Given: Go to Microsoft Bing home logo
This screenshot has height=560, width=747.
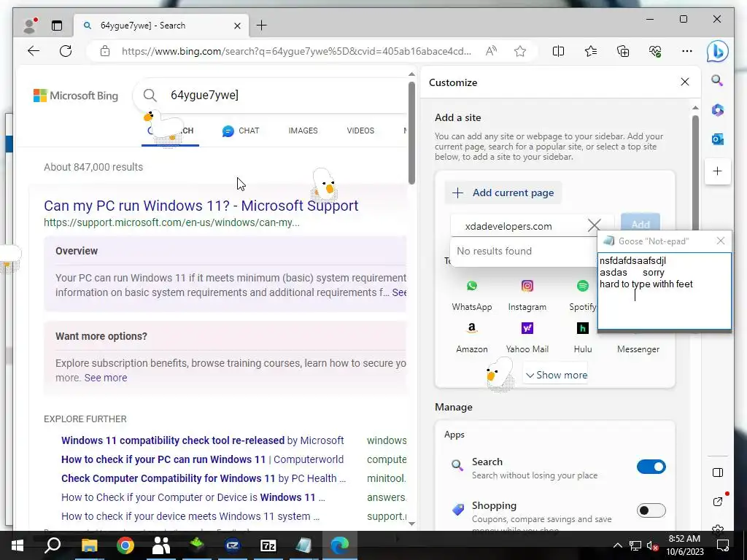Looking at the screenshot, I should [76, 96].
